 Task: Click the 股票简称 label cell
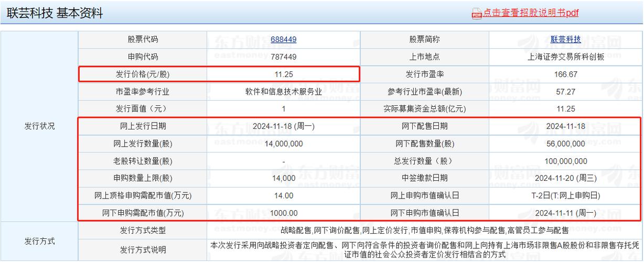pyautogui.click(x=425, y=39)
